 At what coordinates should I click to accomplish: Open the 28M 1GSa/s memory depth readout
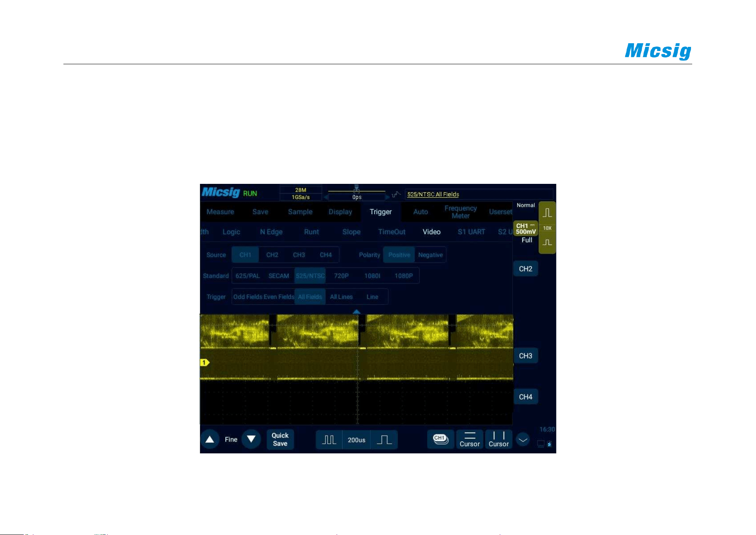(x=300, y=194)
